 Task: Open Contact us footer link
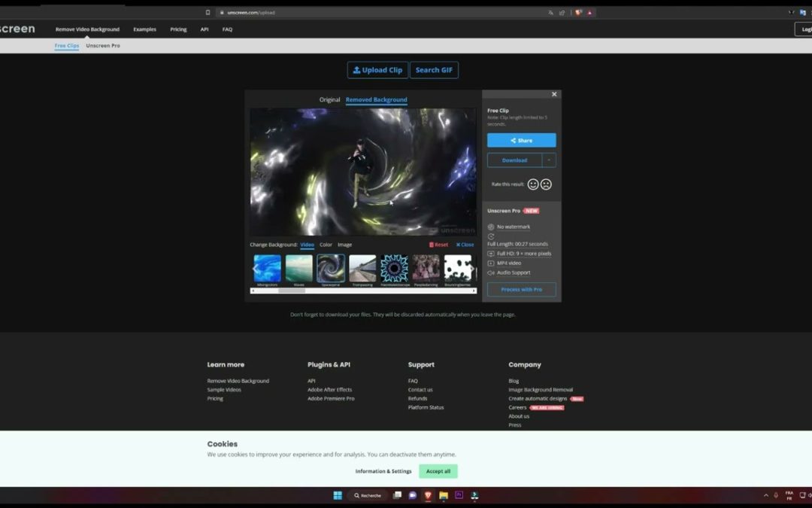420,390
